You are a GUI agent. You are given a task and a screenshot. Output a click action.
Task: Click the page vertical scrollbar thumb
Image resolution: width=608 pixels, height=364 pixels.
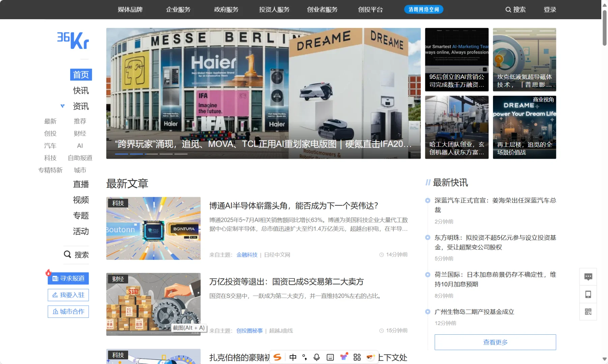pos(605,28)
